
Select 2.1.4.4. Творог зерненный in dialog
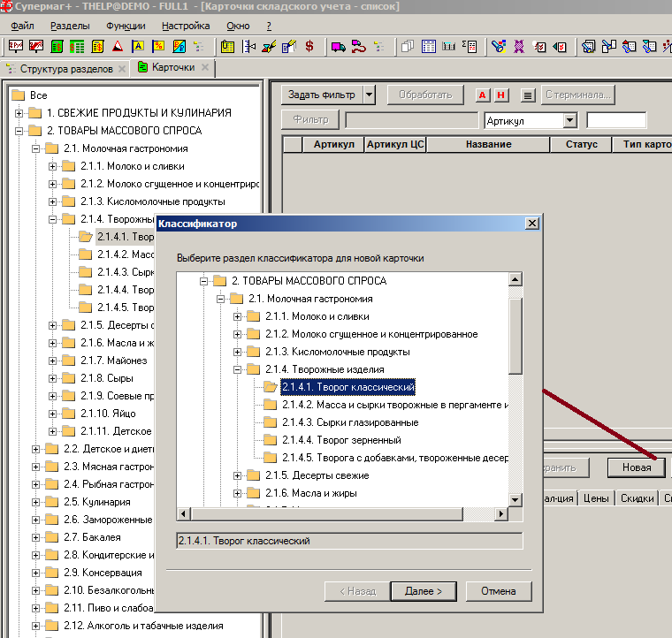click(x=341, y=440)
